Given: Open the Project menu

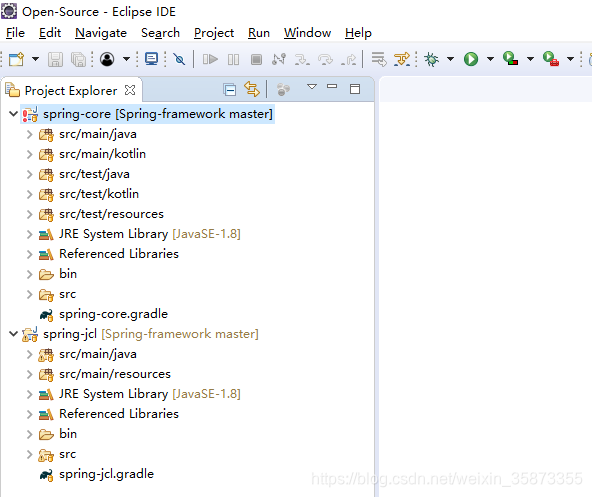Looking at the screenshot, I should tap(214, 33).
